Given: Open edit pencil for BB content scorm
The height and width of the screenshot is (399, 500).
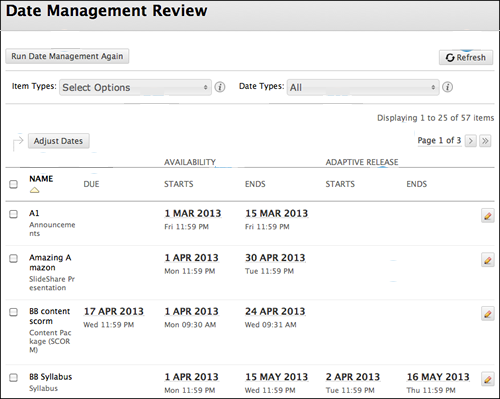Looking at the screenshot, I should 488,314.
